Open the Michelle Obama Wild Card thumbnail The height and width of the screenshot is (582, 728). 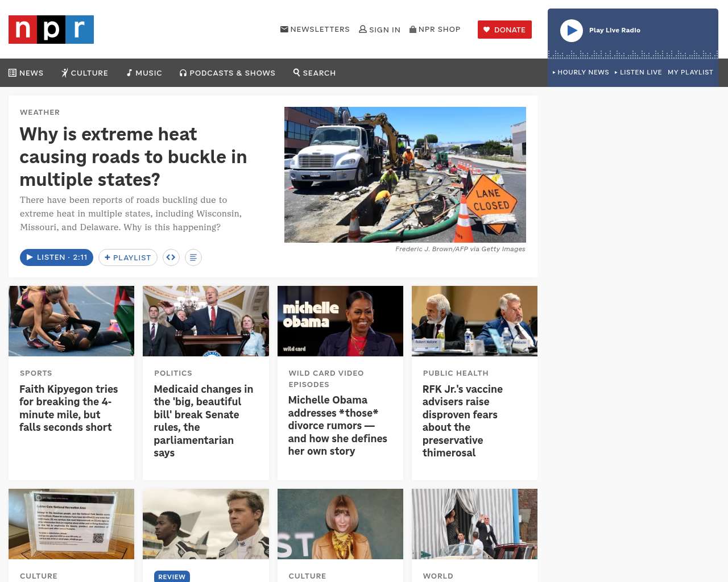[x=340, y=321]
